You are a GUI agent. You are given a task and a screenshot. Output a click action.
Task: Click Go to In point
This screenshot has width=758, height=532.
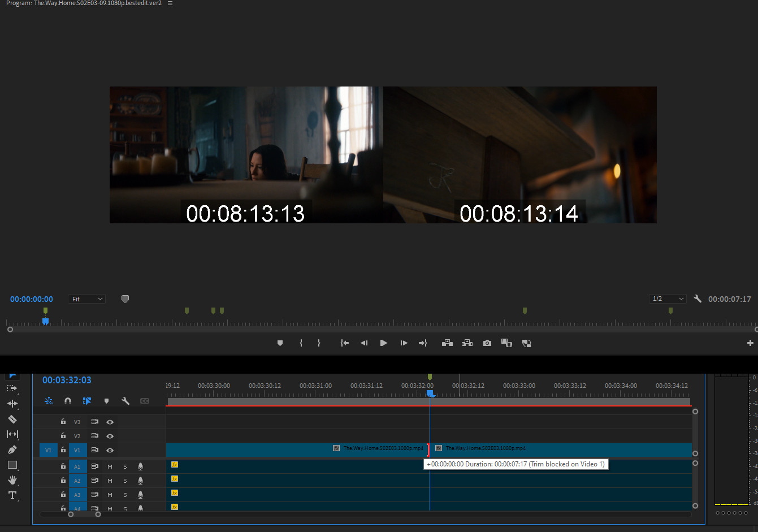point(344,343)
